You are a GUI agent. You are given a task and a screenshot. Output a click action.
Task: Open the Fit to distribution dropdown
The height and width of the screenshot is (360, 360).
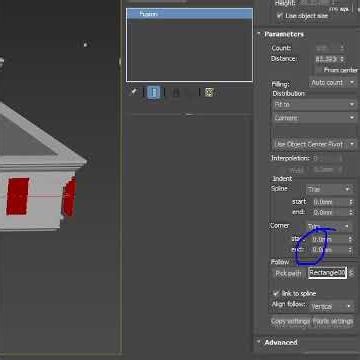pos(315,105)
